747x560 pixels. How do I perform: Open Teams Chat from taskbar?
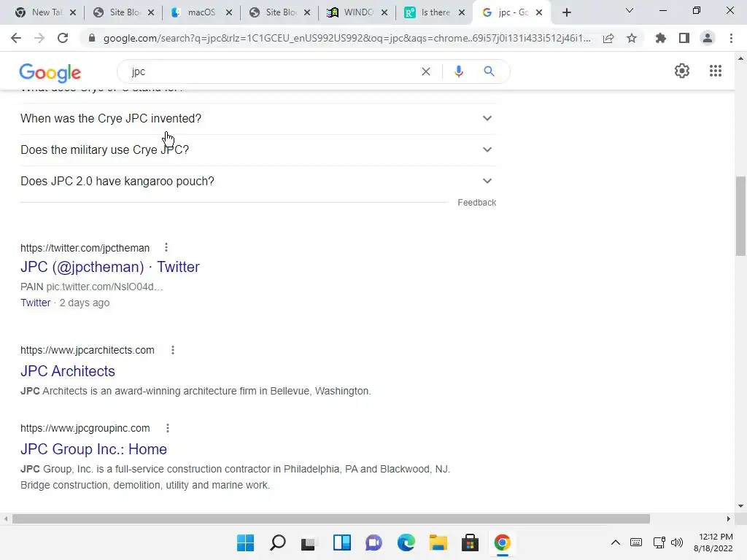373,542
